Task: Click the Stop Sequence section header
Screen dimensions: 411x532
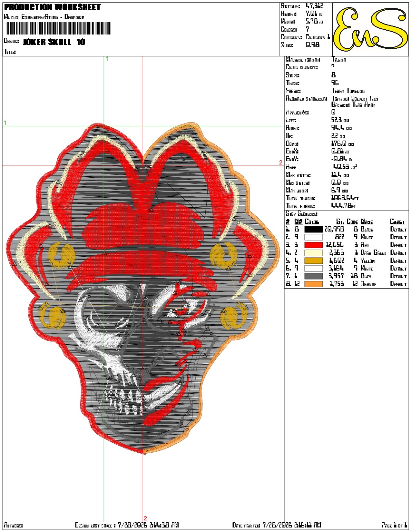Action: pyautogui.click(x=302, y=214)
